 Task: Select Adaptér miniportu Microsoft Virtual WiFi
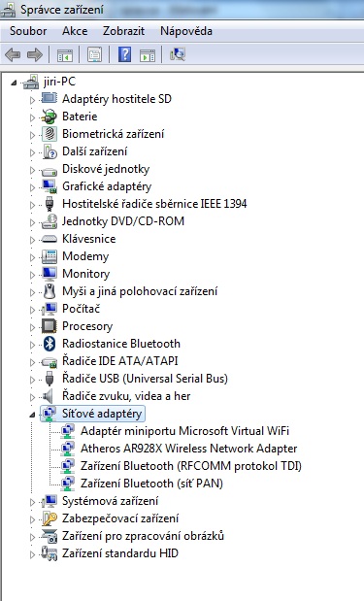[x=184, y=431]
